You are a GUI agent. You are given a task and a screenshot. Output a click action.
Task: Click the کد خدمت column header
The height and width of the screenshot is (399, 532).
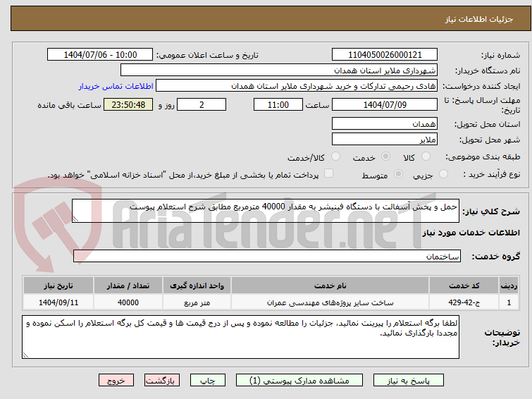click(x=464, y=286)
